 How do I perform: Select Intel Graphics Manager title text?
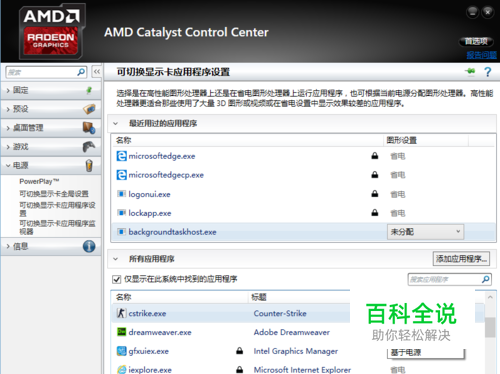(296, 351)
